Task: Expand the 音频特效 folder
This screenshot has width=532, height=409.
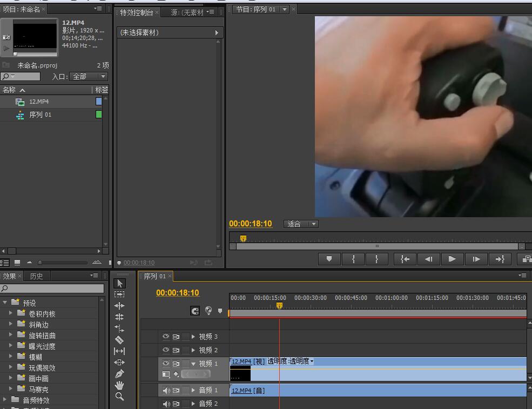Action: [x=5, y=399]
